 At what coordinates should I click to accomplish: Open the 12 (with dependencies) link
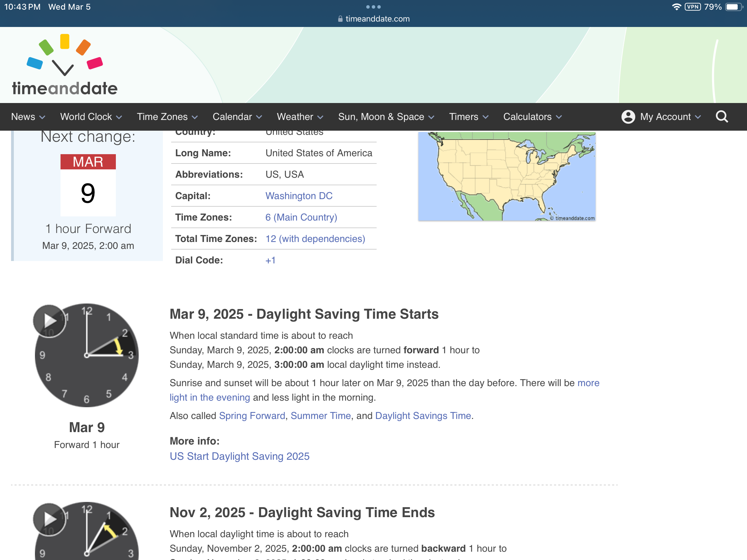coord(315,239)
